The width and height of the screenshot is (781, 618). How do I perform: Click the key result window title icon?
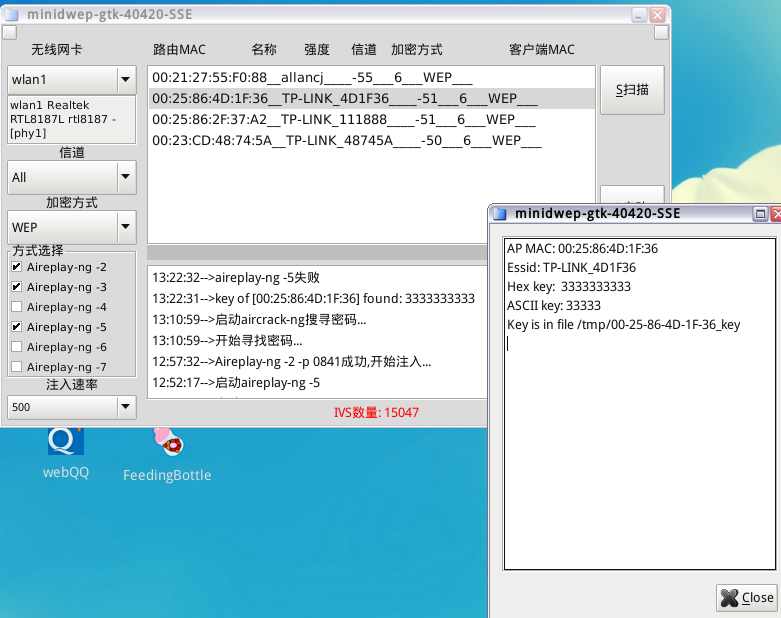(x=499, y=214)
